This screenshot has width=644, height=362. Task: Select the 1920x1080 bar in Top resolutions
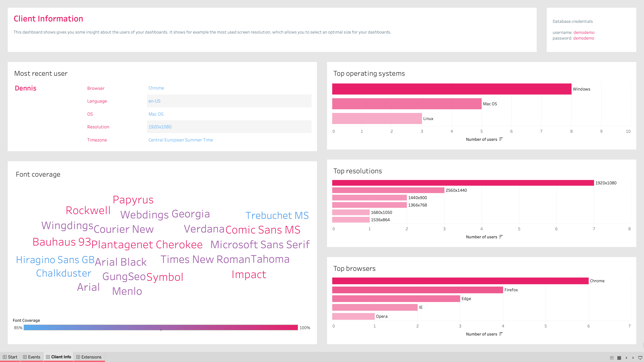[463, 183]
